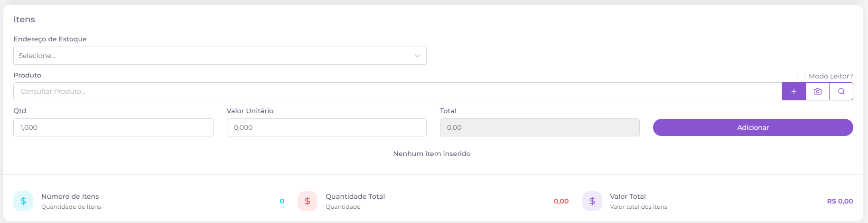Click the Itens section heading
This screenshot has width=868, height=223.
pyautogui.click(x=24, y=19)
